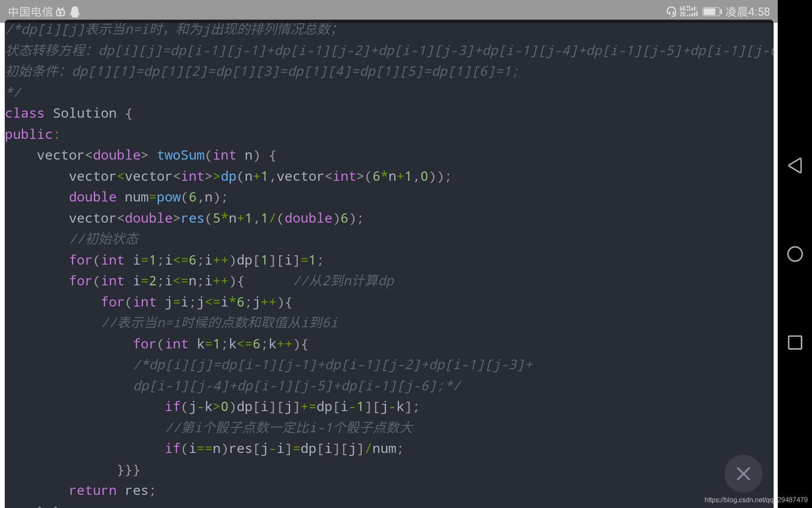
Task: Tap the 初始状态 comment line
Action: 104,239
